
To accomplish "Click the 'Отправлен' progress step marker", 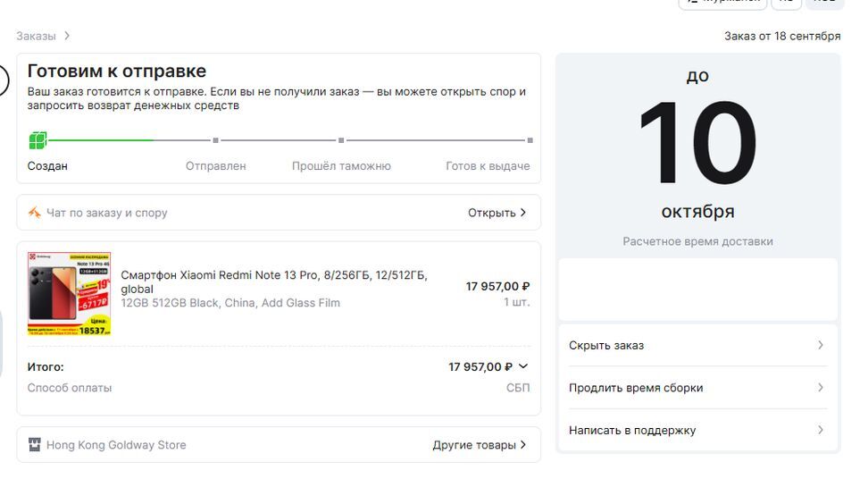I will [x=215, y=140].
